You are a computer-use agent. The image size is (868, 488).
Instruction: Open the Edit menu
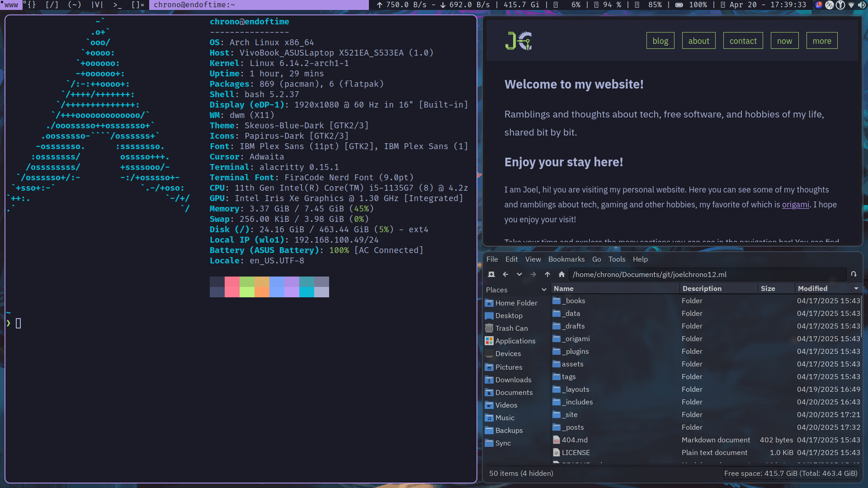click(x=511, y=259)
